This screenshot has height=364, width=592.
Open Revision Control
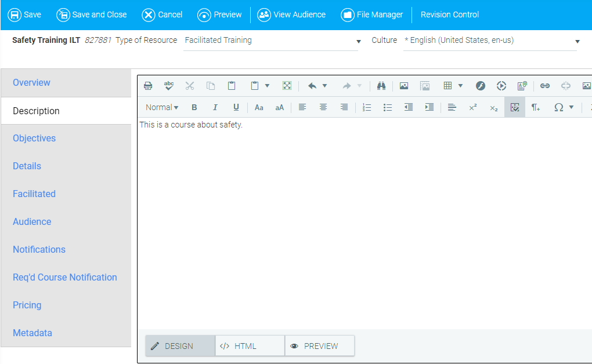450,14
